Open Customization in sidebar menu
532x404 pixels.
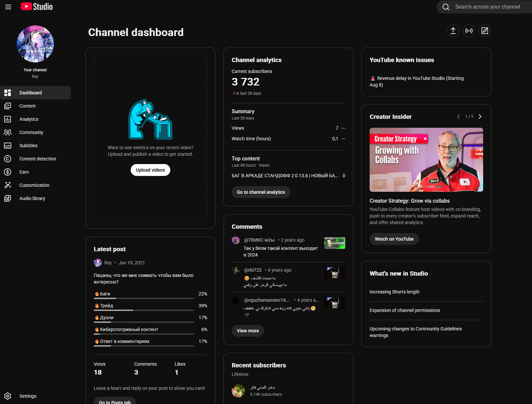(x=35, y=185)
